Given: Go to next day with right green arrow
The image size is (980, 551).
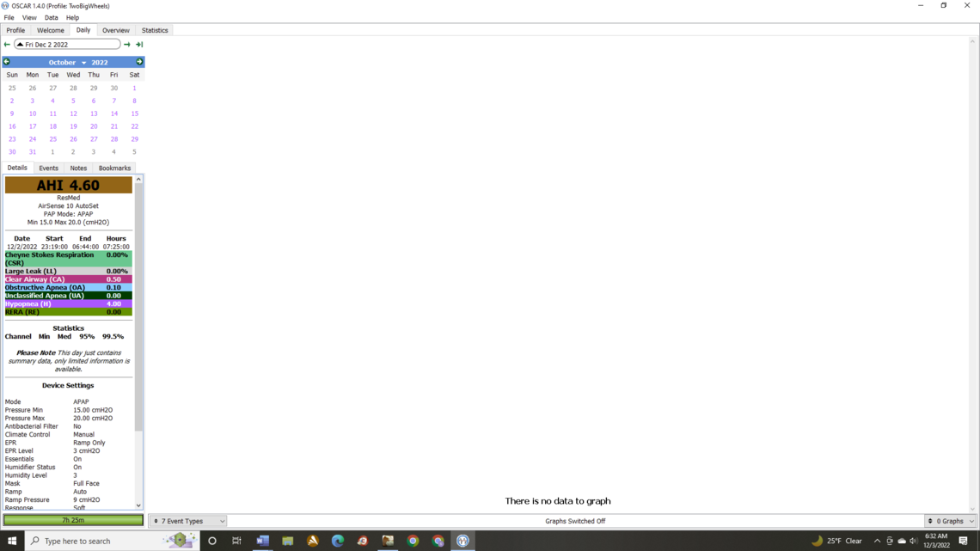Looking at the screenshot, I should 127,45.
